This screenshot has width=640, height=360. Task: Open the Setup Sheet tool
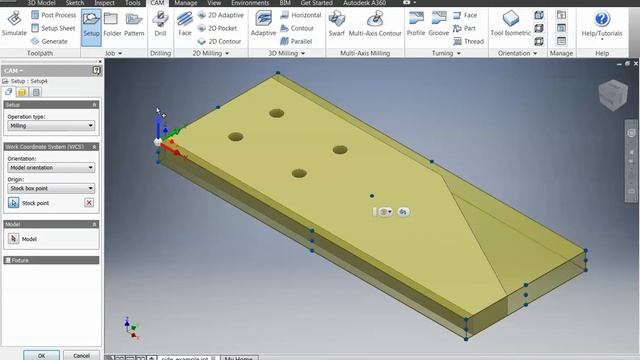tap(53, 28)
